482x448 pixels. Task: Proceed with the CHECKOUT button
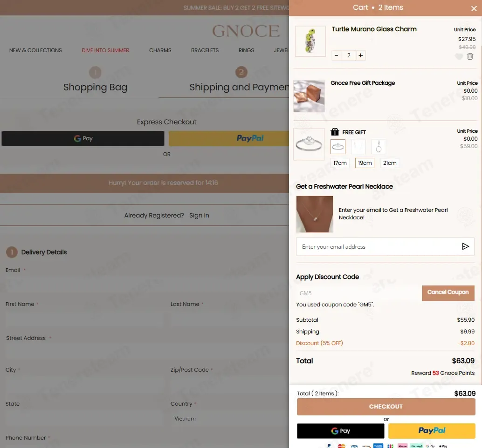pos(386,407)
